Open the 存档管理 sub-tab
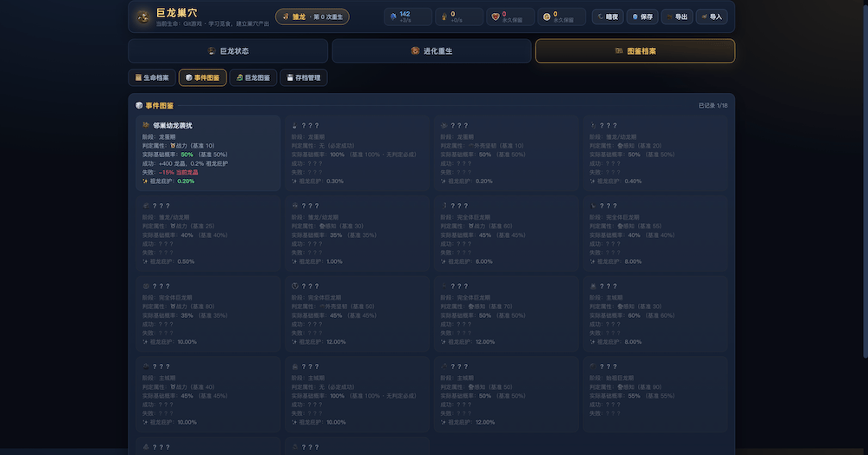The height and width of the screenshot is (455, 868). pyautogui.click(x=304, y=77)
